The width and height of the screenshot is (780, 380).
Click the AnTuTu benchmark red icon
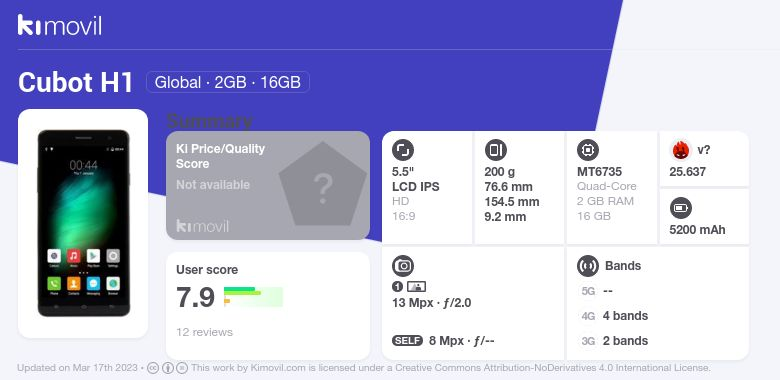pos(681,150)
